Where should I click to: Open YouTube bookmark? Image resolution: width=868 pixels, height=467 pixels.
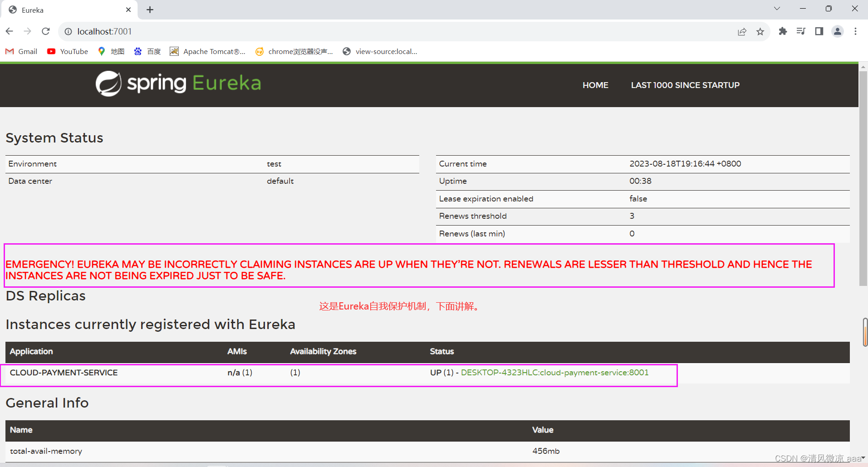coord(68,51)
